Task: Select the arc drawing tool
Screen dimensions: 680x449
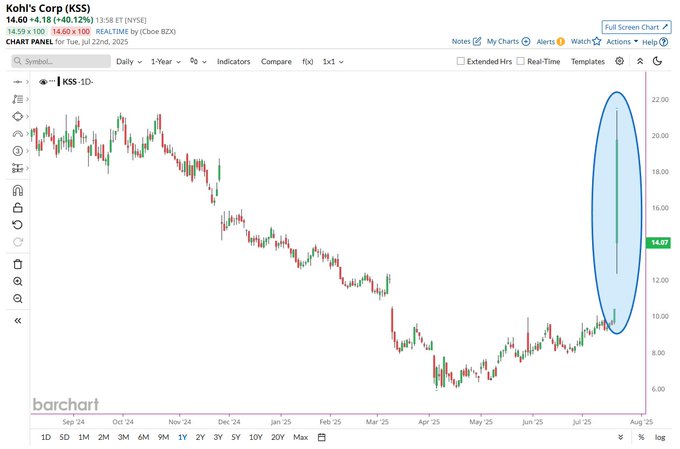Action: (17, 134)
